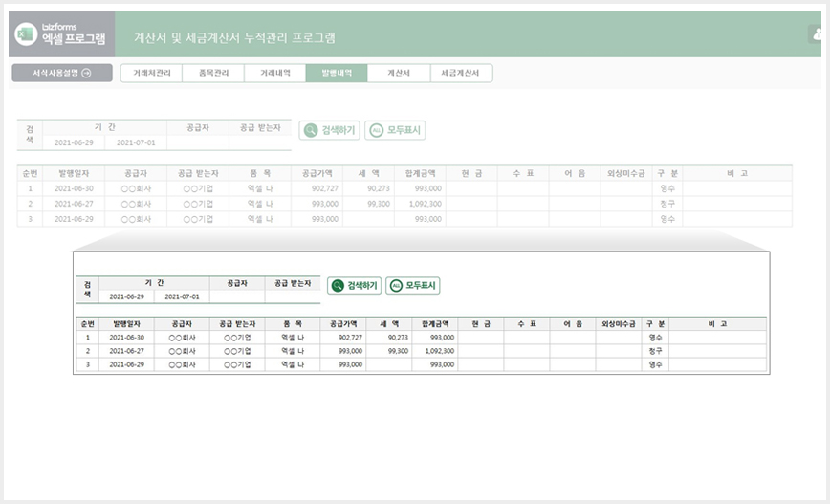Click 외상미수금 column header in enlarged inset
Image resolution: width=830 pixels, height=504 pixels.
point(619,324)
